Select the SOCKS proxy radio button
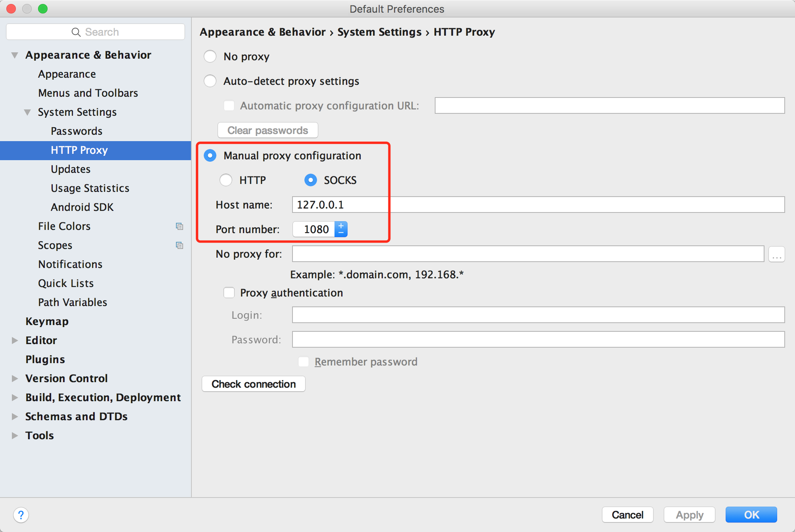 310,180
